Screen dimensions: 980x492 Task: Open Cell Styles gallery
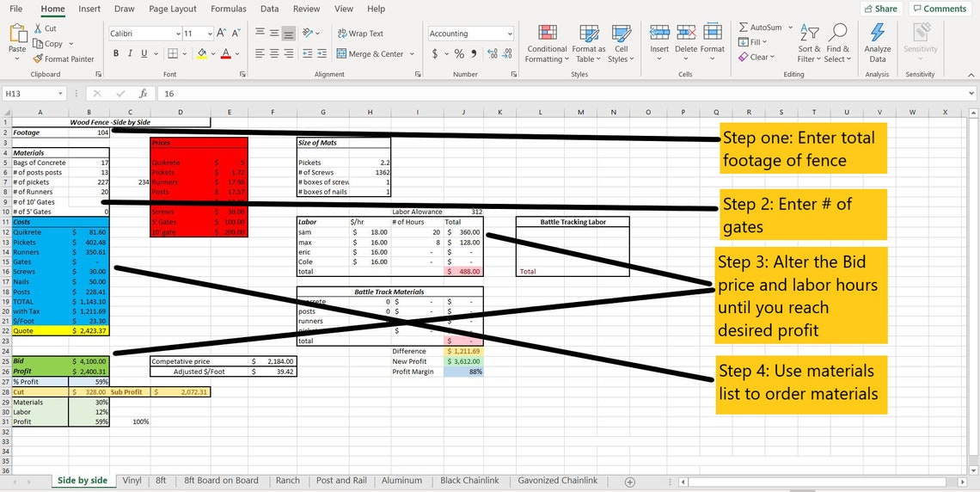[621, 44]
